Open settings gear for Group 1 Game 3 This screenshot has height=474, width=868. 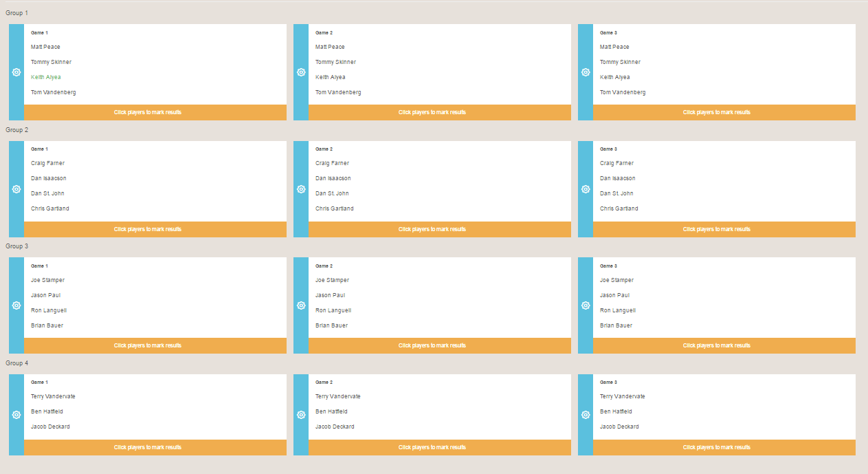tap(586, 72)
